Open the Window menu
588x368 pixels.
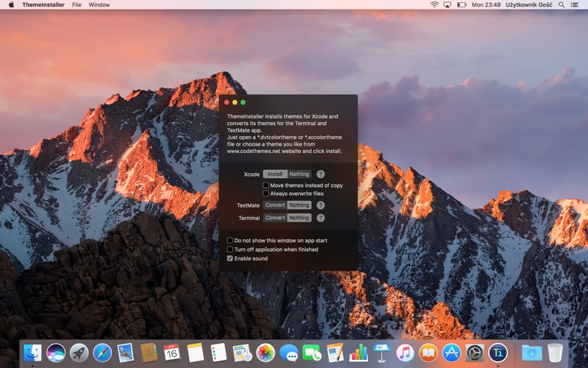tap(99, 4)
